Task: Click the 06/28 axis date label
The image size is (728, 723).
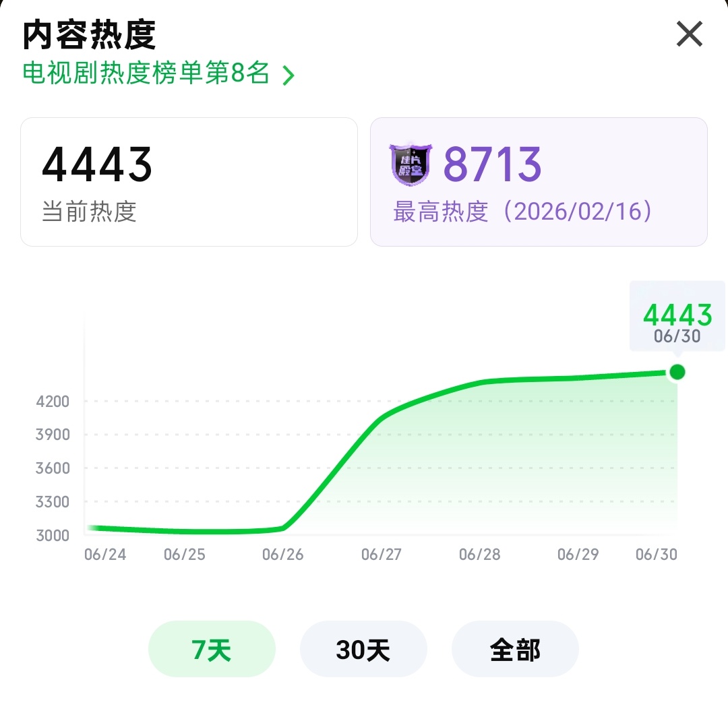Action: [480, 554]
